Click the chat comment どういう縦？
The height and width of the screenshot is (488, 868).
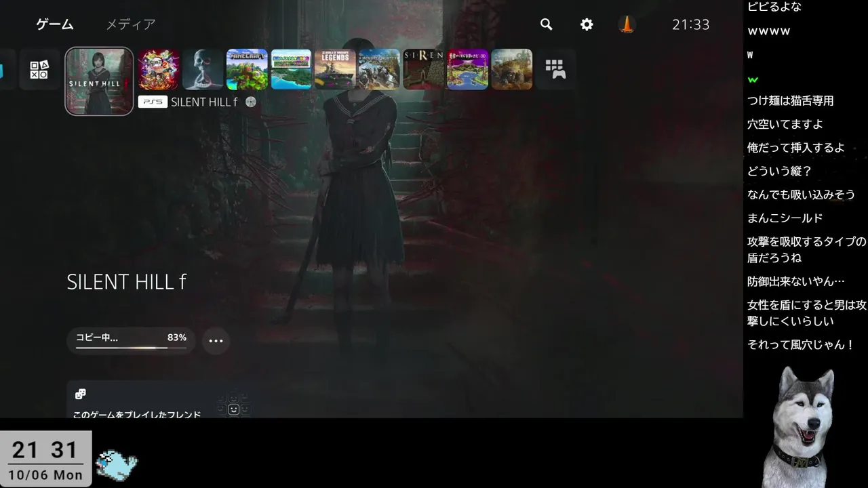[779, 171]
